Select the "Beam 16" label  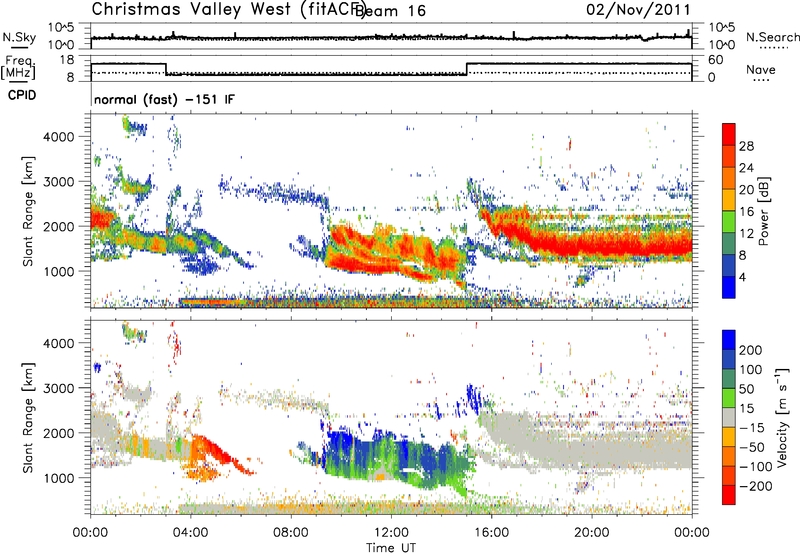tap(390, 10)
